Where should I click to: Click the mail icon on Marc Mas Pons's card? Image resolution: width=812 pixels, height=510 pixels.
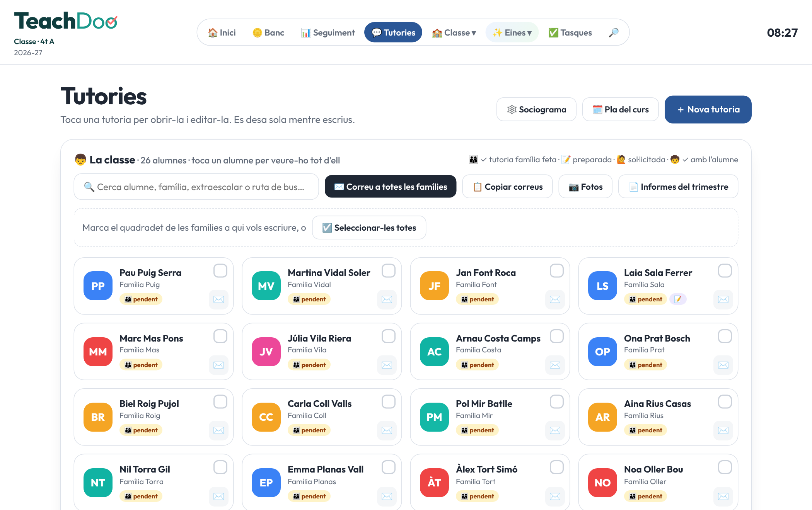click(x=218, y=365)
